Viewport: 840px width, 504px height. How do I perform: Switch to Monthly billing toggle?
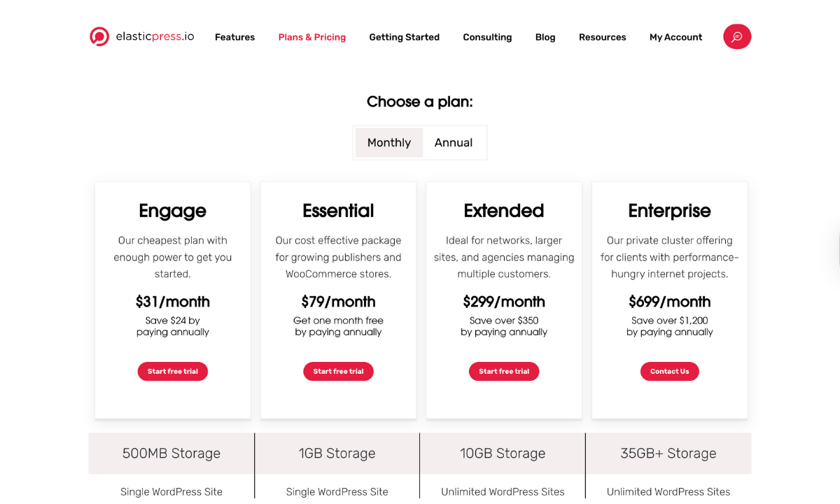(x=389, y=143)
